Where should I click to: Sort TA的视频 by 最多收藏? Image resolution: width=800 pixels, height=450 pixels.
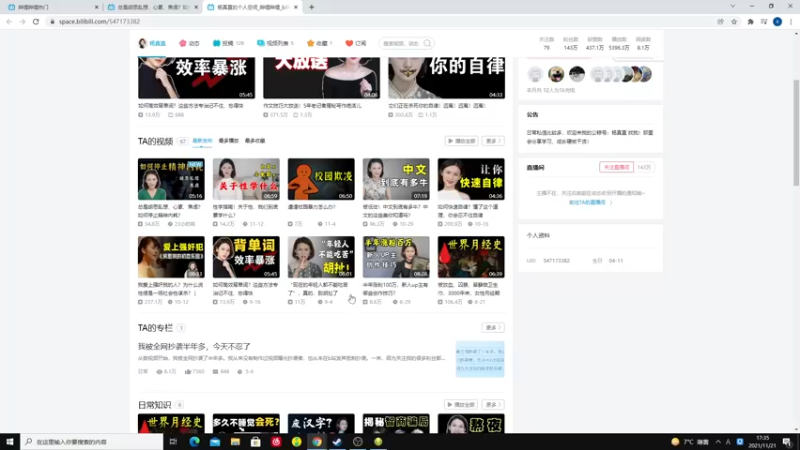(255, 141)
